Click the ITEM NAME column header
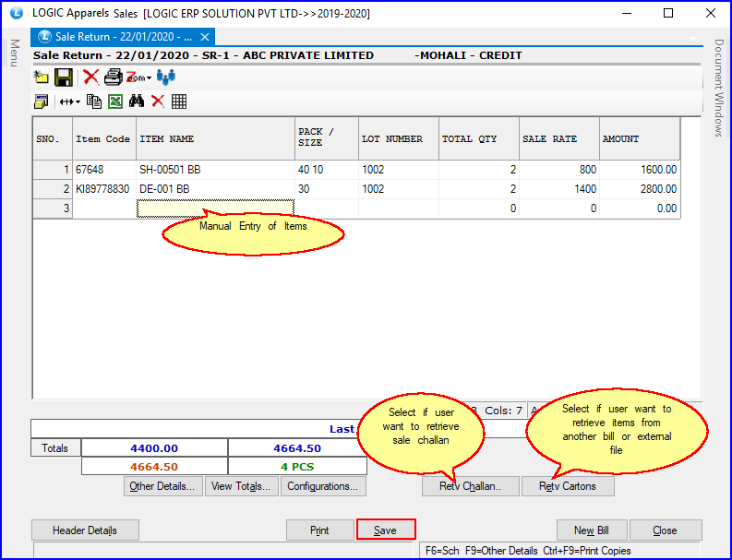732x560 pixels. (215, 138)
